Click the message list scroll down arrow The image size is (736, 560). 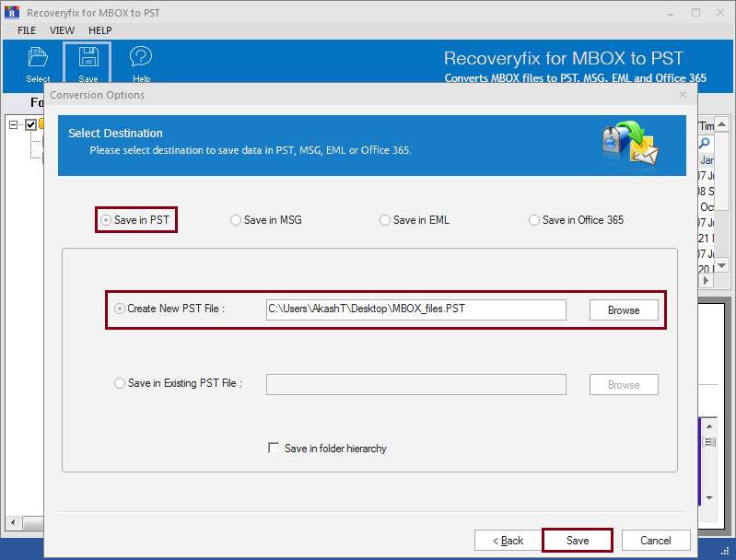click(x=722, y=265)
